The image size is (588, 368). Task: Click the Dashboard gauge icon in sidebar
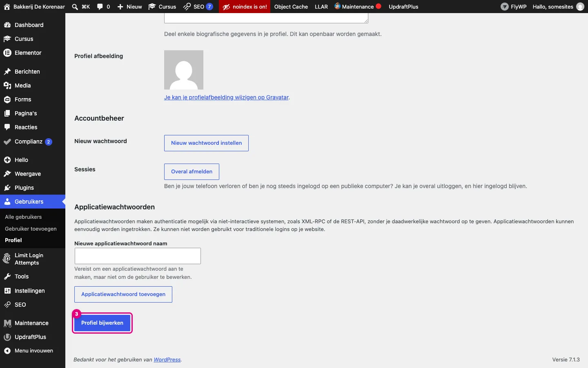tap(7, 25)
